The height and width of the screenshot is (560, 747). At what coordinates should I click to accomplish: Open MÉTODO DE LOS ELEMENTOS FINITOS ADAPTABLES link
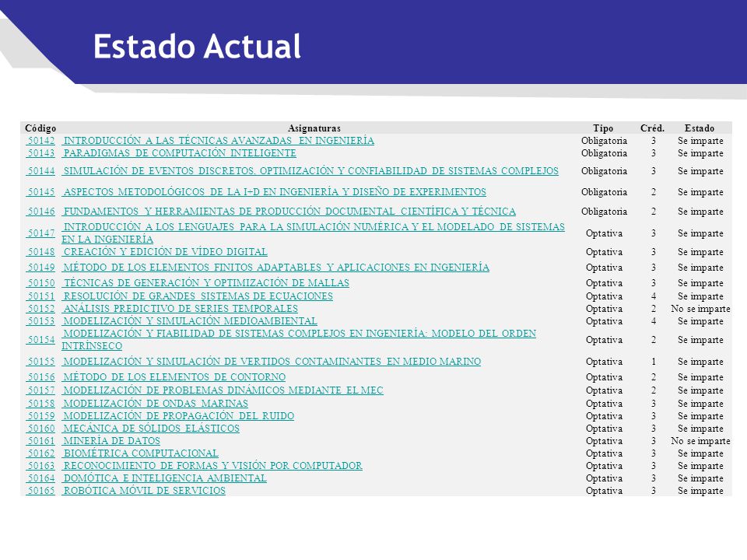coord(275,267)
